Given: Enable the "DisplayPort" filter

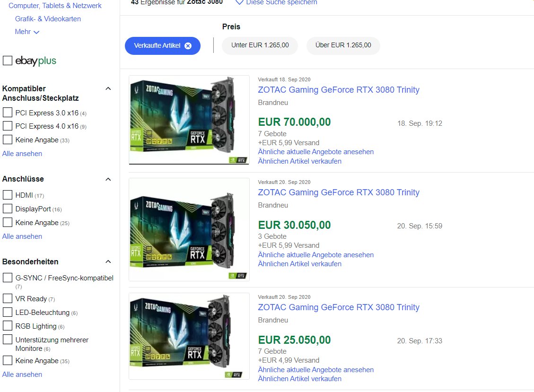Looking at the screenshot, I should 7,209.
